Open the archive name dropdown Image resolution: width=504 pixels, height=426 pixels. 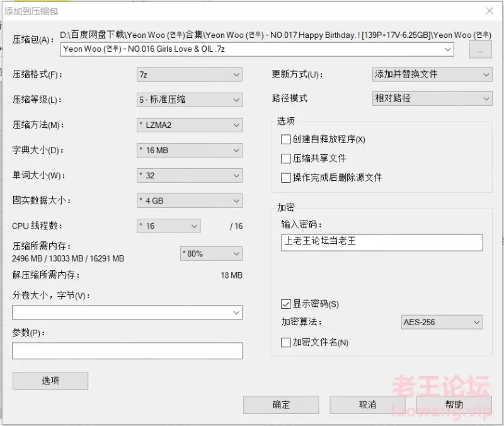pyautogui.click(x=447, y=50)
